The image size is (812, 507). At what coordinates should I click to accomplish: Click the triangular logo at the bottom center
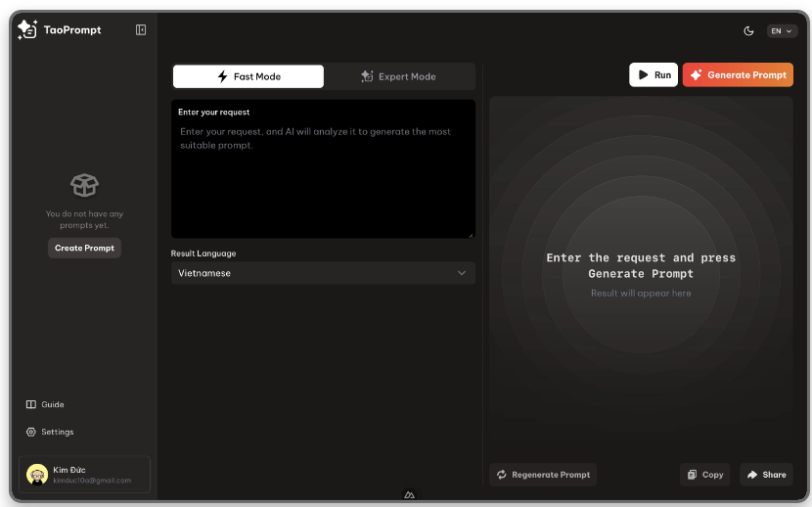(409, 495)
